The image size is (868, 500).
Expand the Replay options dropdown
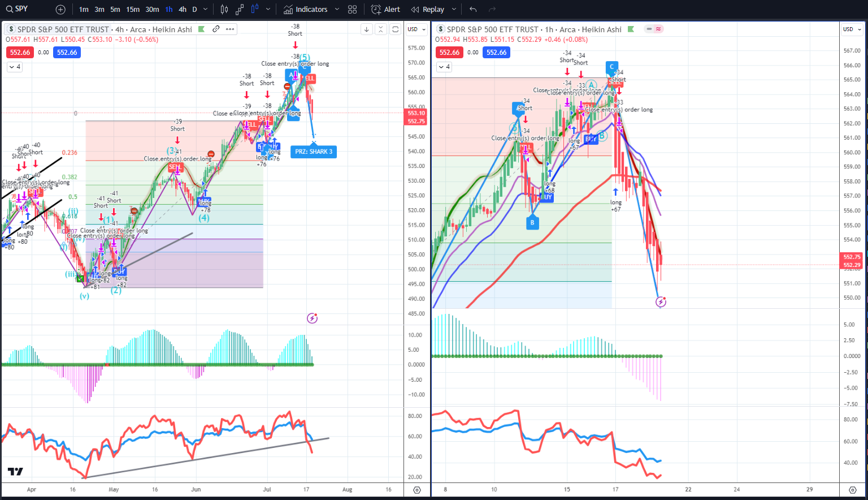tap(454, 10)
